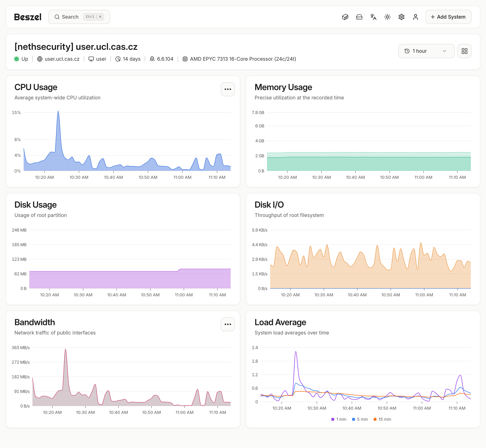Click the purple 1 min legend swatch
Viewport: 486px width, 448px height.
coord(333,419)
